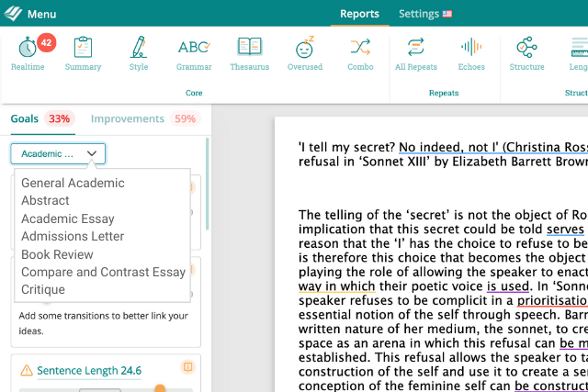Click the 'Core' reports group label

pyautogui.click(x=194, y=93)
